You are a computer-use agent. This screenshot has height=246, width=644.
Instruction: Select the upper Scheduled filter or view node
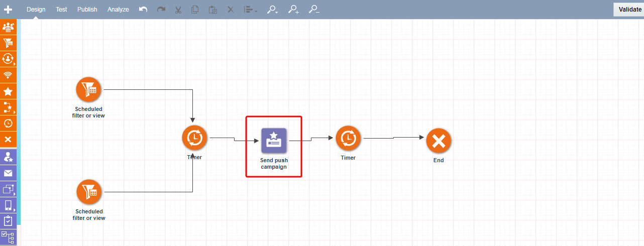pos(89,90)
